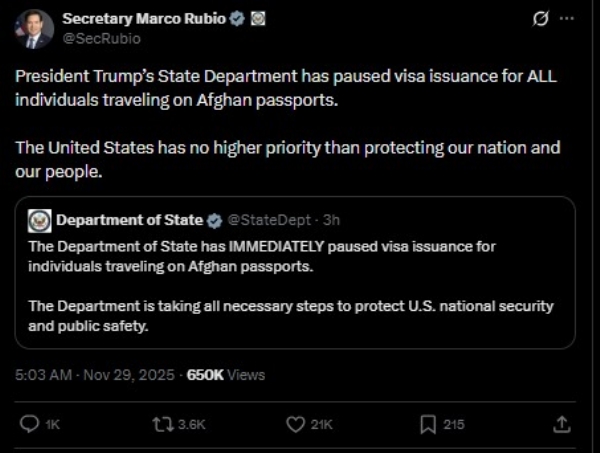This screenshot has height=453, width=600.
Task: Bookmark this post
Action: pyautogui.click(x=428, y=424)
